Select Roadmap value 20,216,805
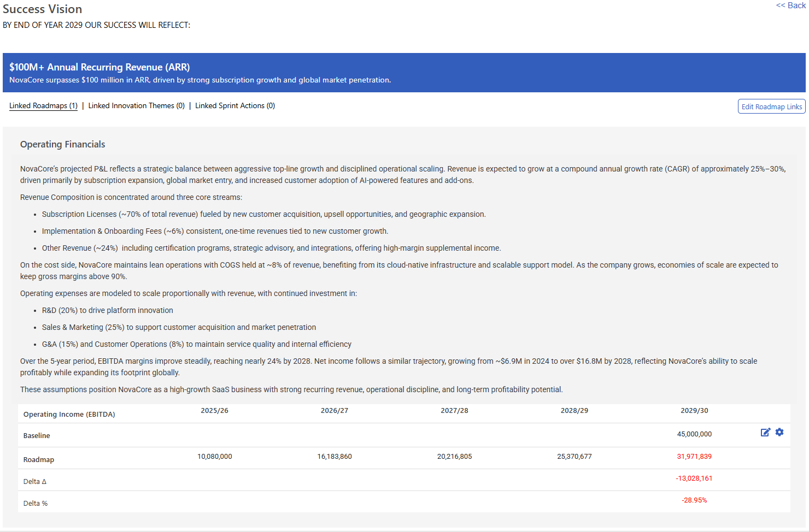 454,457
